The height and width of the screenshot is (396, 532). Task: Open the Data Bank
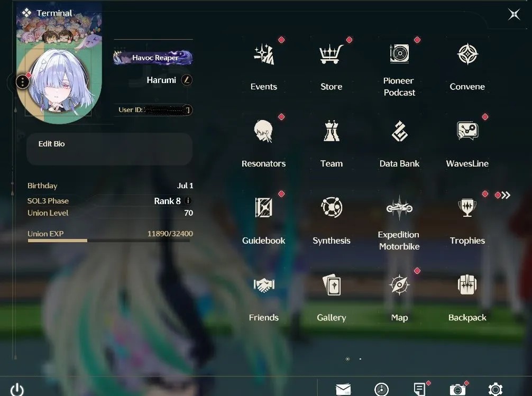[x=399, y=131]
